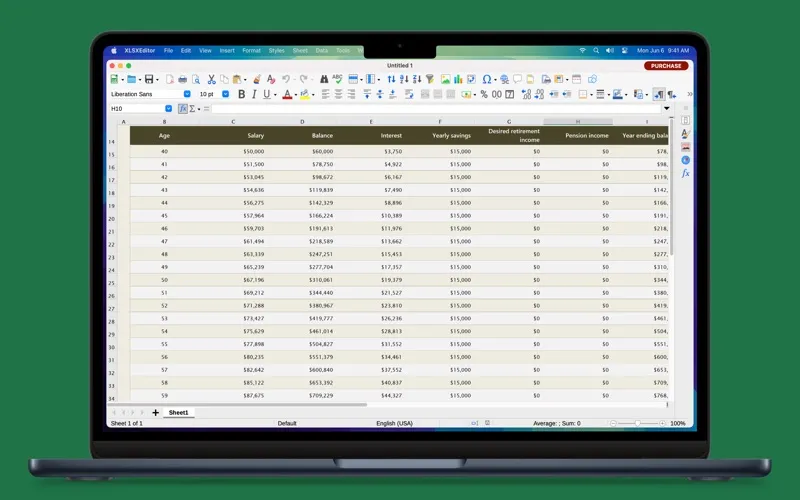Insert a comment with the speech bubble icon
Viewport: 800px width, 500px height.
(x=517, y=79)
